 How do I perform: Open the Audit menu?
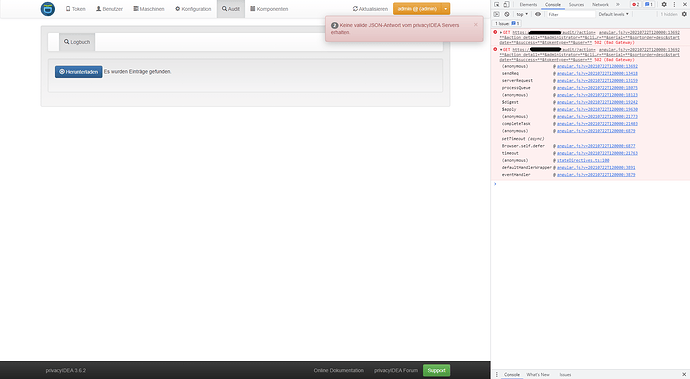click(231, 9)
